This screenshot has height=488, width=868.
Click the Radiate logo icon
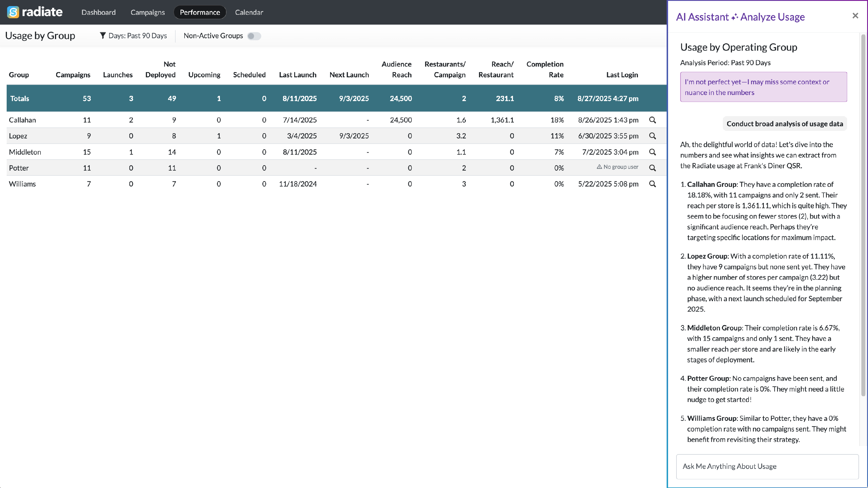point(13,12)
